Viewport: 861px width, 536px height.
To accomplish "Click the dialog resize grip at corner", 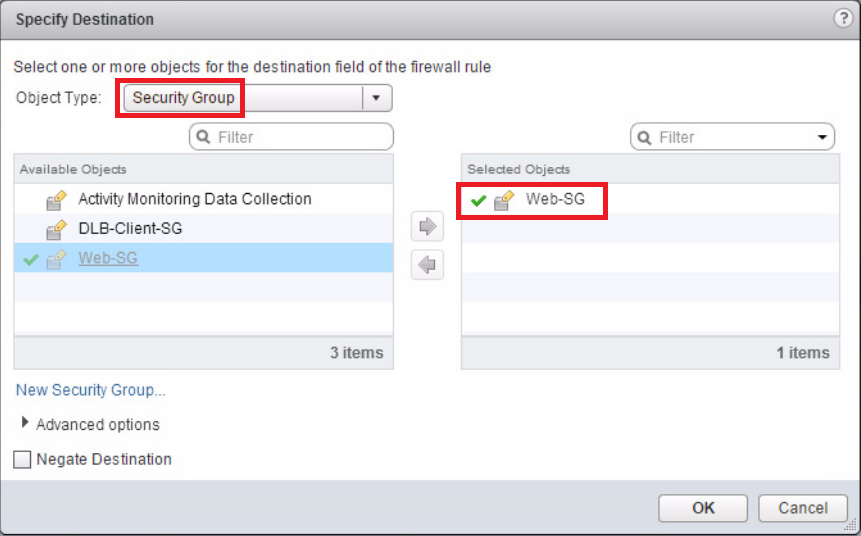I will tap(850, 525).
